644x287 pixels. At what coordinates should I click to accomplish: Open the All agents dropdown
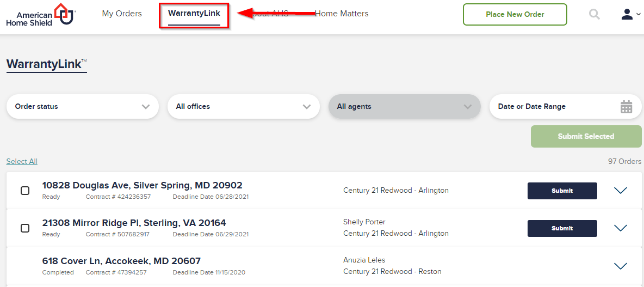click(x=405, y=107)
